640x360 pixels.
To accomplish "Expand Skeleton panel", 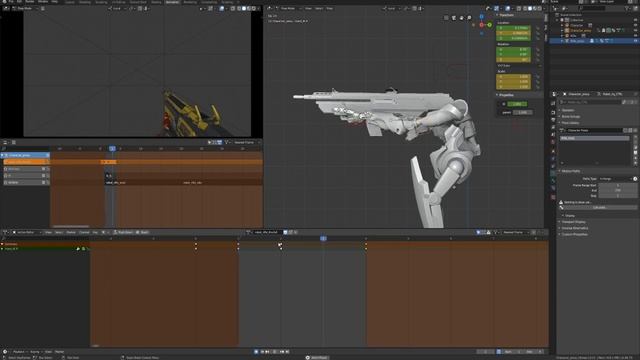I will (x=568, y=110).
